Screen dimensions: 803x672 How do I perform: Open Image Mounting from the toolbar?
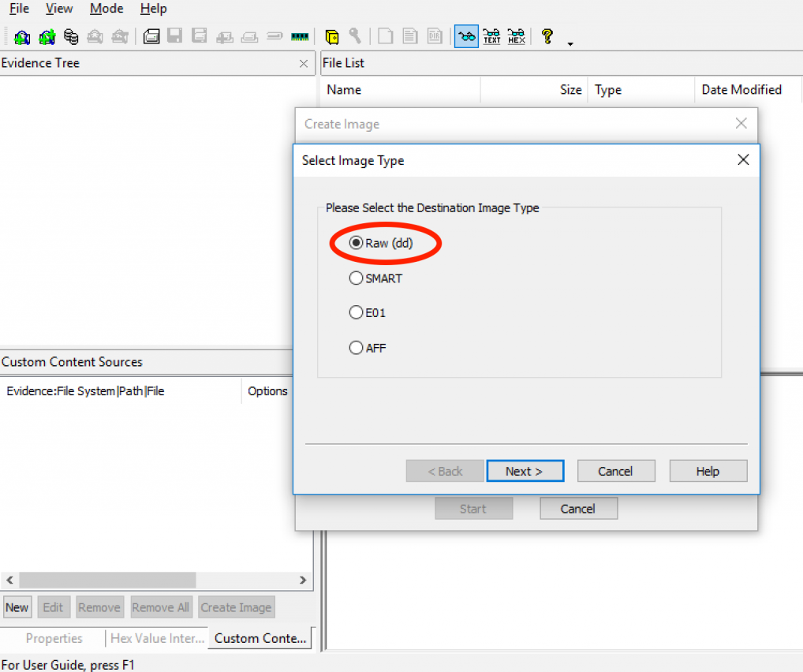(x=71, y=36)
